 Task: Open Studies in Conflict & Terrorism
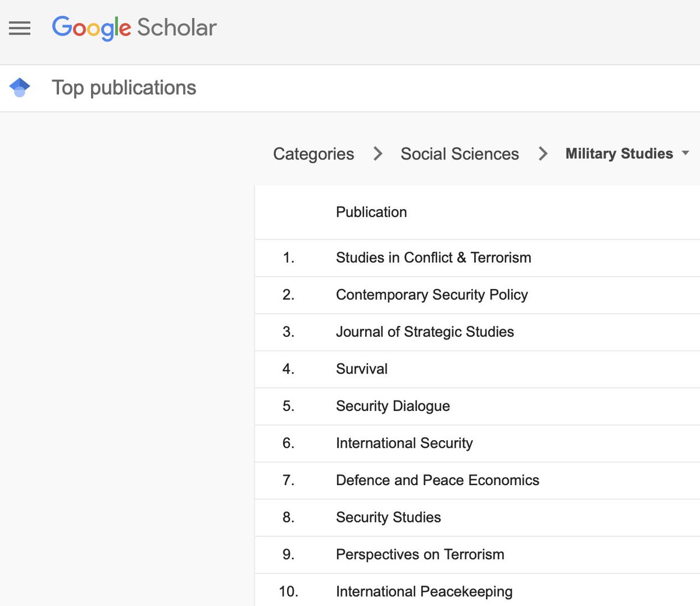[x=433, y=257]
